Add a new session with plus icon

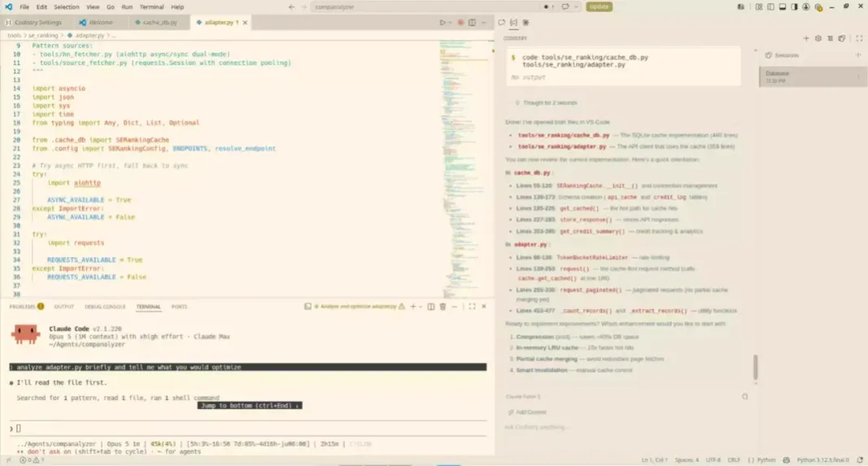click(858, 55)
